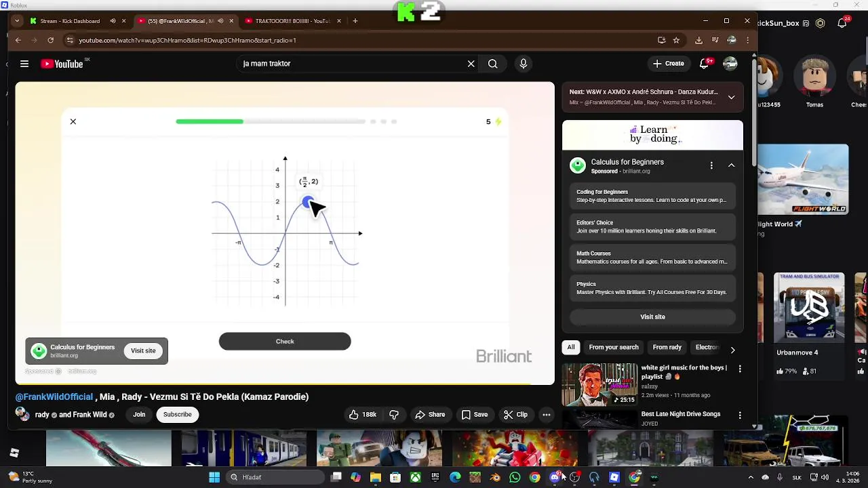Dislike the video
Image resolution: width=868 pixels, height=488 pixels.
[x=394, y=415]
